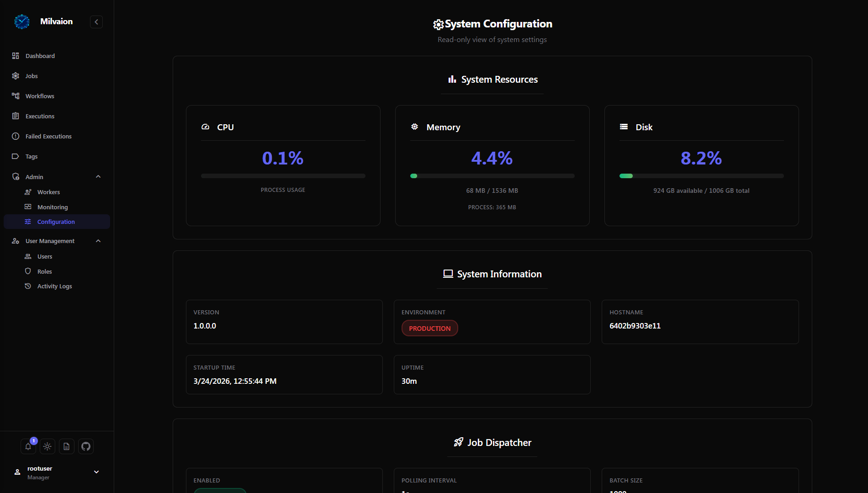
Task: Open the notifications bell icon
Action: coord(28,446)
